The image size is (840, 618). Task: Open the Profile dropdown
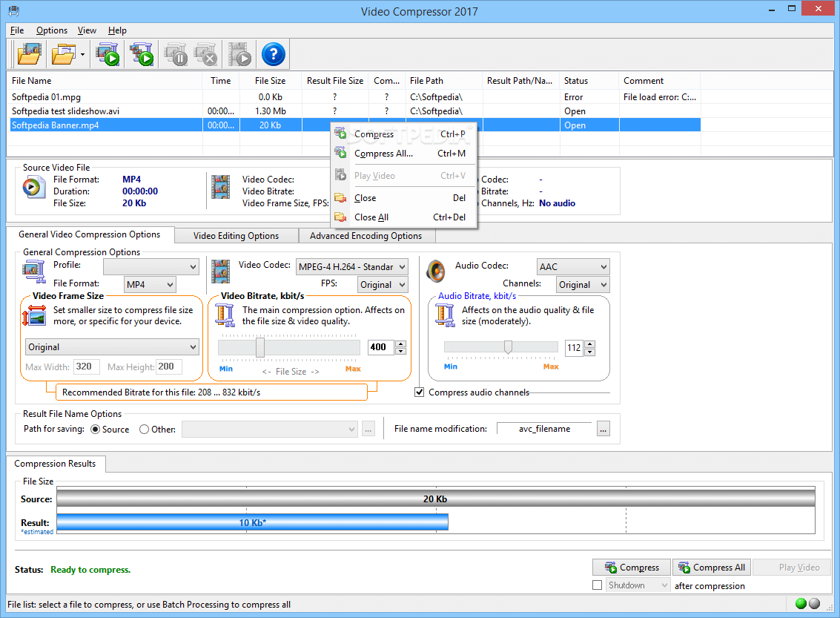151,267
